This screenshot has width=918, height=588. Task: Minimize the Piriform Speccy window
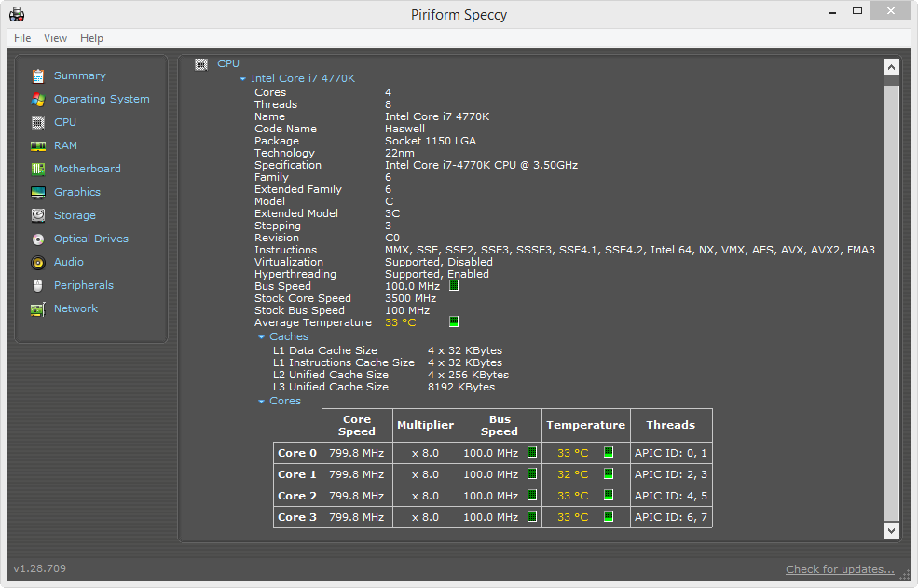[x=832, y=11]
